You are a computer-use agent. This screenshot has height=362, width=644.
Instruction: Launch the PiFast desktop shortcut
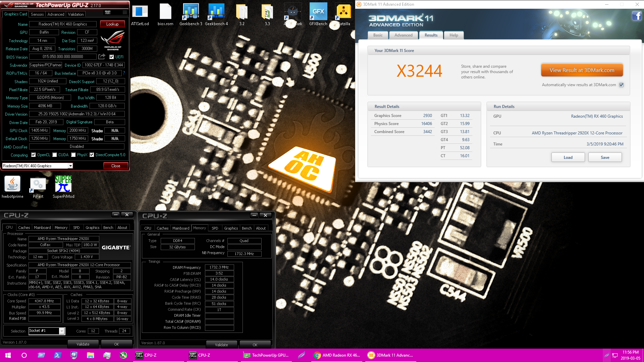tap(38, 187)
